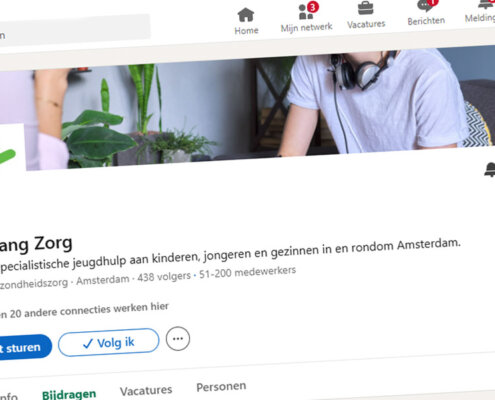The image size is (495, 400).
Task: Click the bericht sturen button
Action: (x=24, y=348)
